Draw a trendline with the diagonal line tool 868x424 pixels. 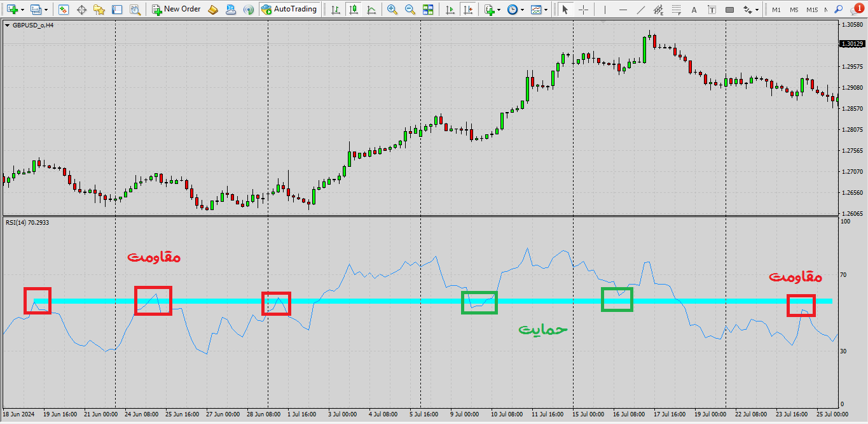point(640,10)
